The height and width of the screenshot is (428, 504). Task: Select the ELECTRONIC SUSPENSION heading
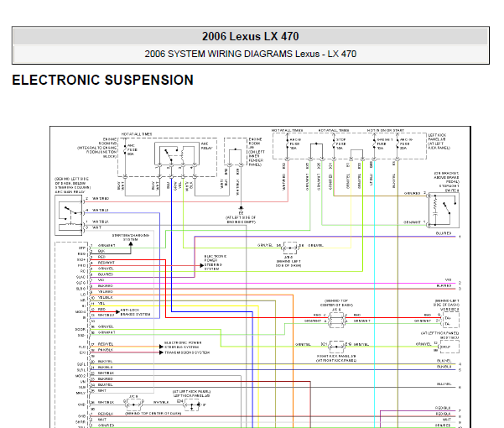(x=103, y=80)
